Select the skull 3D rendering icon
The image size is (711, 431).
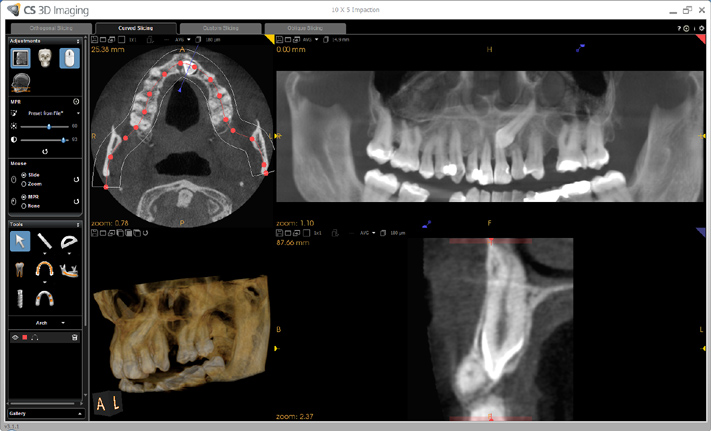45,58
